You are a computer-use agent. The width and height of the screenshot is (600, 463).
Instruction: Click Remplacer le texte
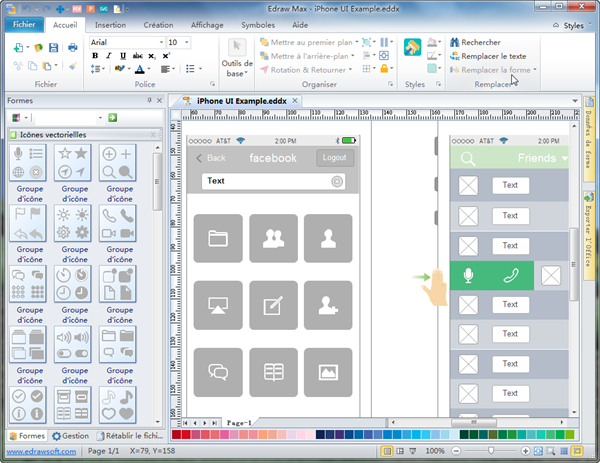(x=487, y=56)
